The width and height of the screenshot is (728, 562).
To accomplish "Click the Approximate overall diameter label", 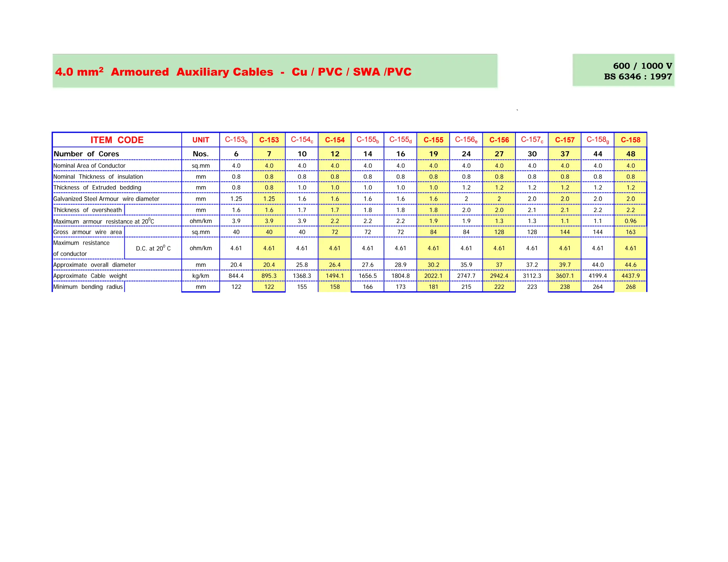I will (95, 265).
